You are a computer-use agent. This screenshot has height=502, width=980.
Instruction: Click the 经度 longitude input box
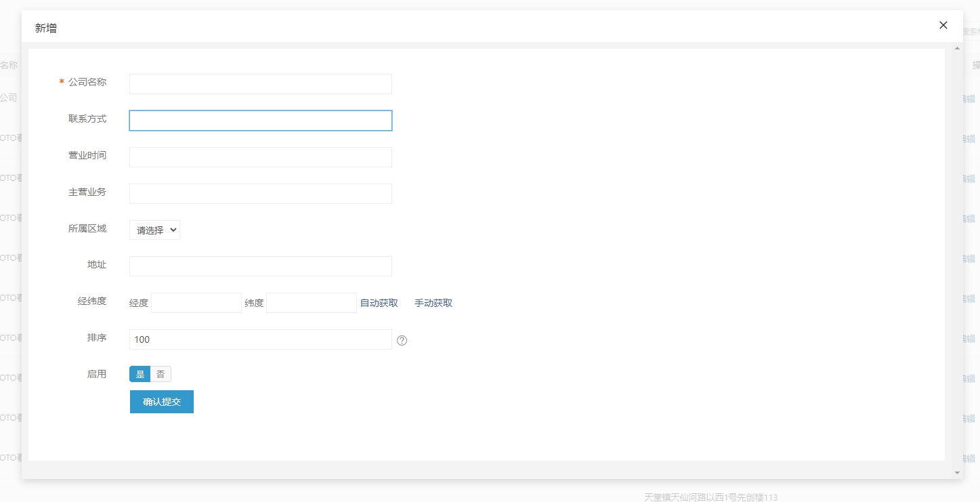[x=196, y=303]
